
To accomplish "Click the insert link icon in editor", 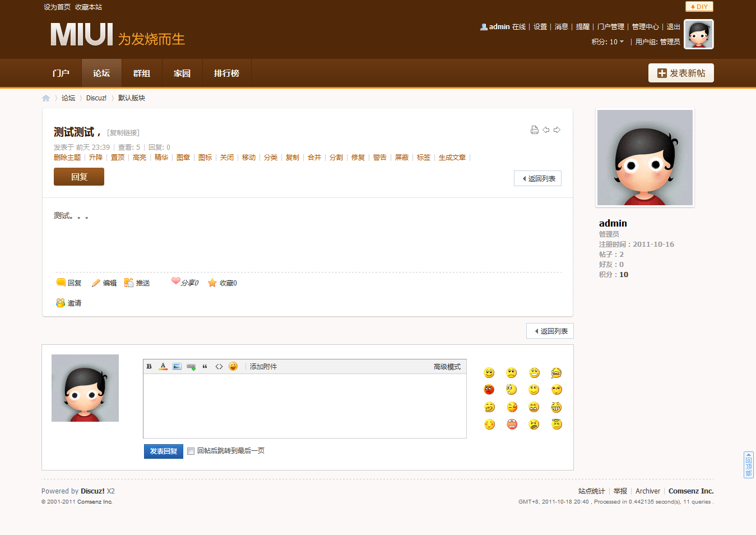I will 191,367.
